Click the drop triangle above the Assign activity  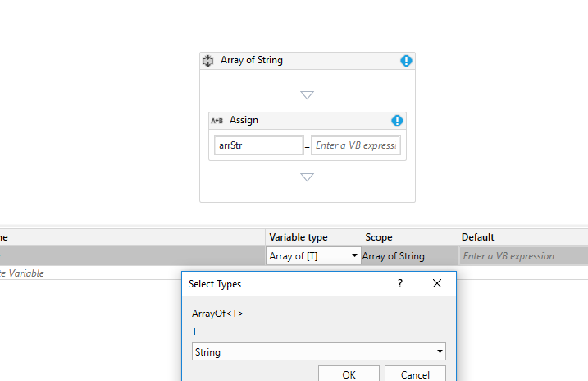pyautogui.click(x=307, y=95)
